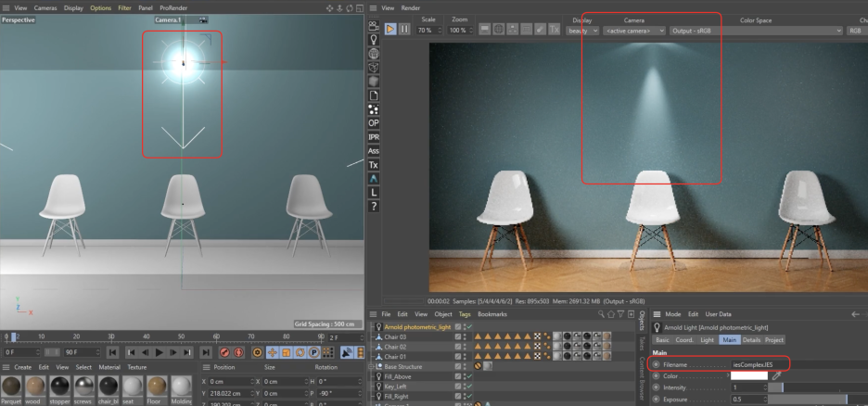868x406 pixels.
Task: Click the Zoom 100 % stepper arrows
Action: (x=470, y=31)
